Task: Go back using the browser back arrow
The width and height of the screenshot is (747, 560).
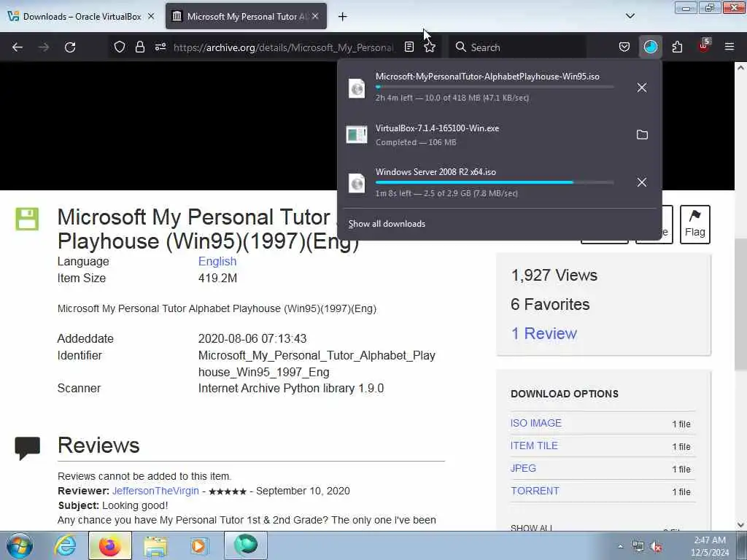Action: (x=18, y=47)
